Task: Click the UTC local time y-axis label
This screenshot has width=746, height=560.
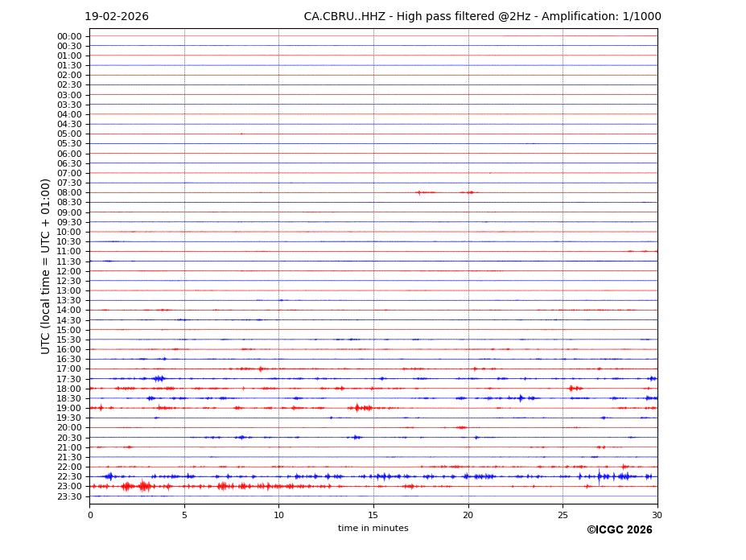Action: 46,266
